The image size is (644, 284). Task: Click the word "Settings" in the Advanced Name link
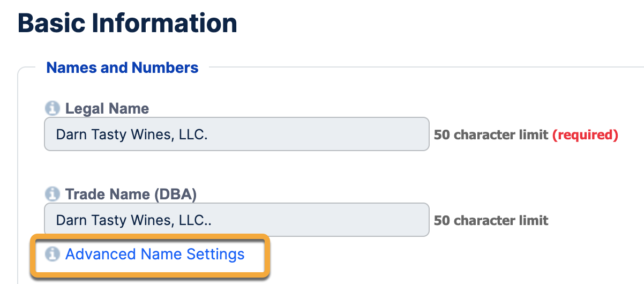pos(215,254)
